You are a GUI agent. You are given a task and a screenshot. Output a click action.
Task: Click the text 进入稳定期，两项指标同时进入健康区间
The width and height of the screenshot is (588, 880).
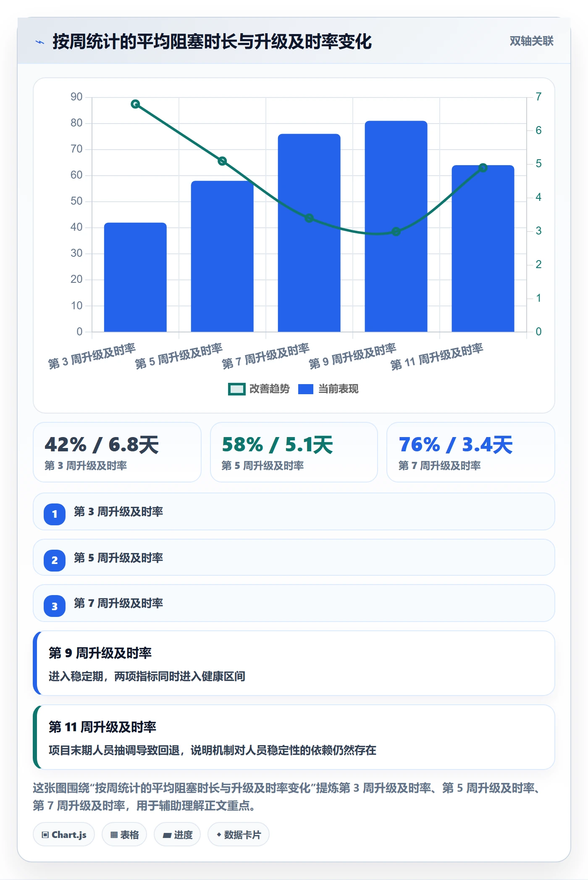click(x=147, y=676)
